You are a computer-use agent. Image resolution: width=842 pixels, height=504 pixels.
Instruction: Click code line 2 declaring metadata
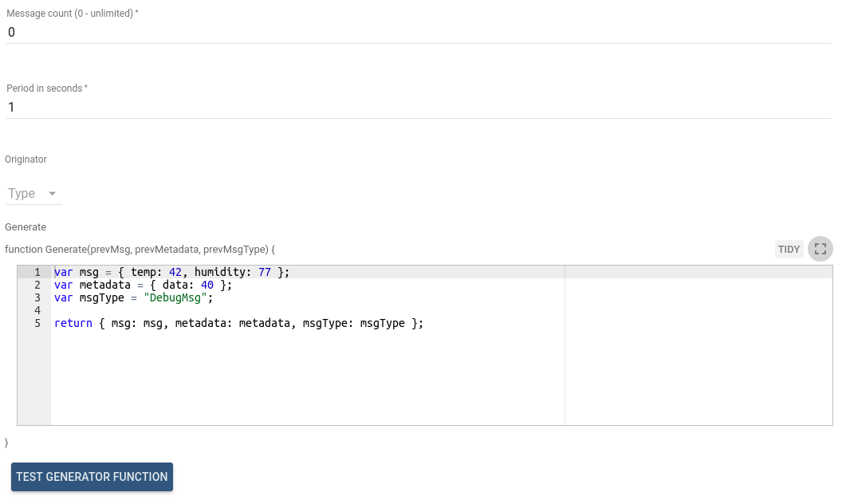[143, 285]
